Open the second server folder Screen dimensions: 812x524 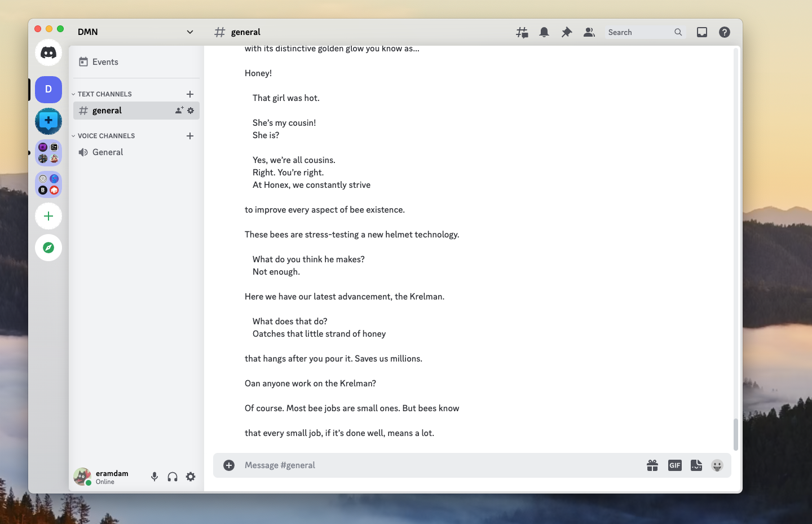click(x=48, y=184)
